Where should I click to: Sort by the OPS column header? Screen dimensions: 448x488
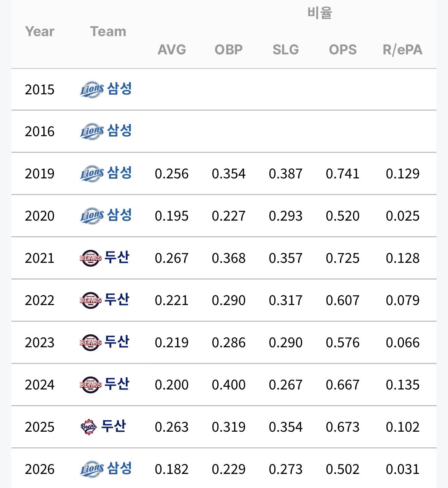343,50
